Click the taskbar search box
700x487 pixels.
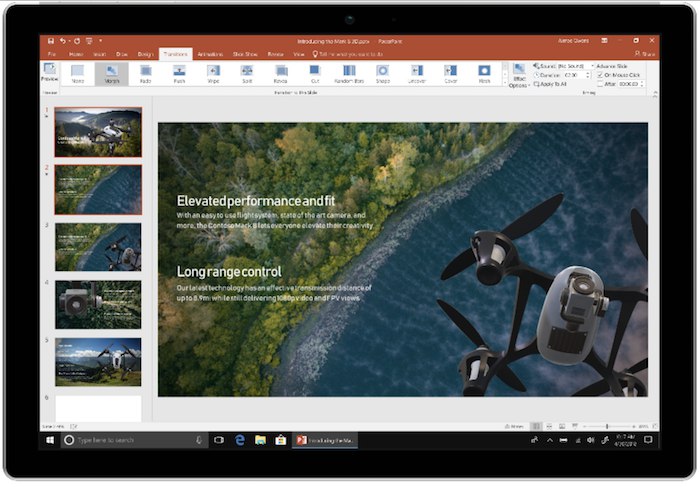point(134,440)
